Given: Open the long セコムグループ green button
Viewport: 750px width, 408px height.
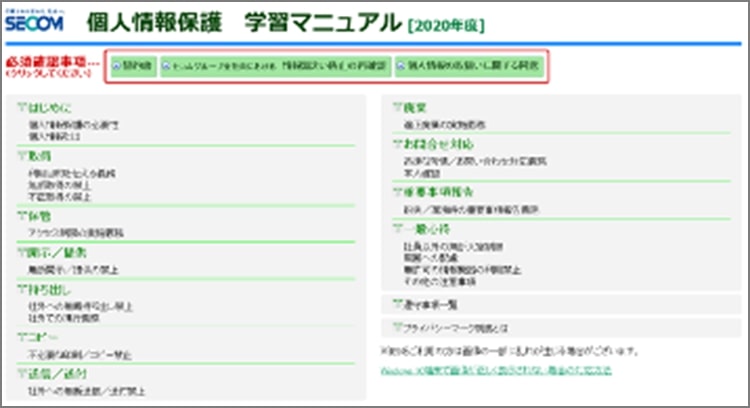Looking at the screenshot, I should (276, 66).
